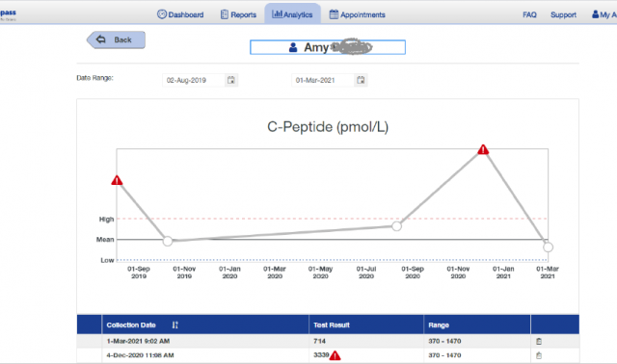
Task: Select the white data point near 01-Nov 2019
Action: click(x=168, y=241)
